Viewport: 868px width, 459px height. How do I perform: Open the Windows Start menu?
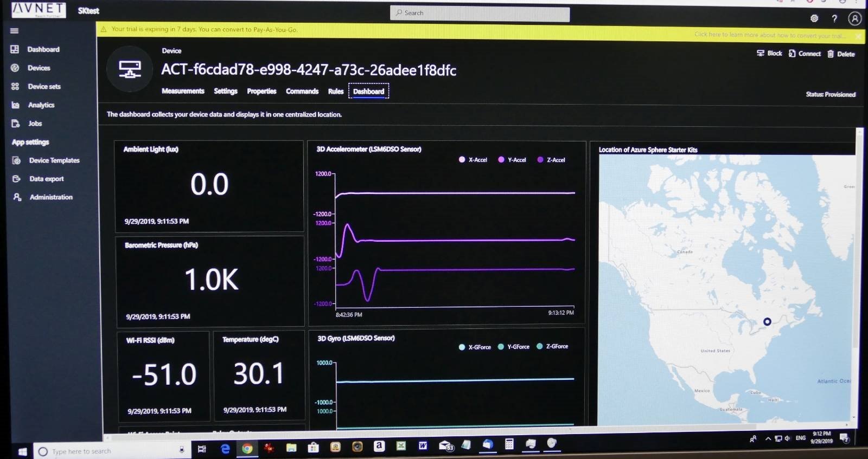click(22, 451)
